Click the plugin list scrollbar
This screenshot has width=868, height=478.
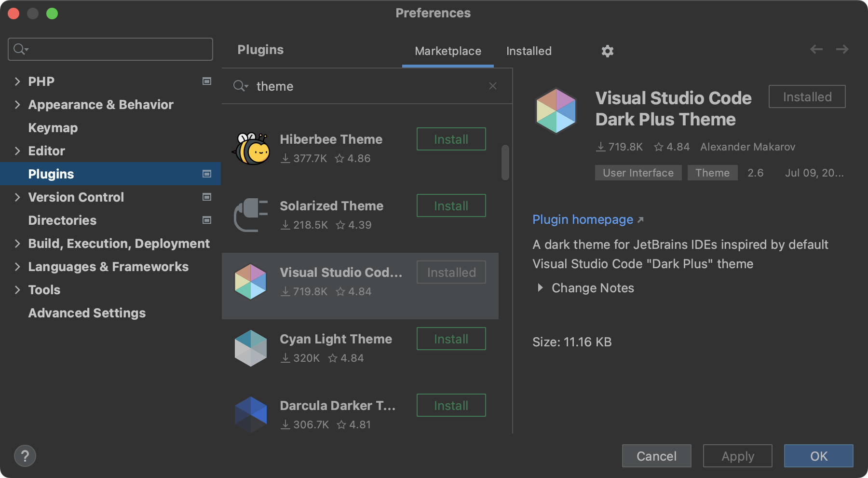(x=505, y=163)
